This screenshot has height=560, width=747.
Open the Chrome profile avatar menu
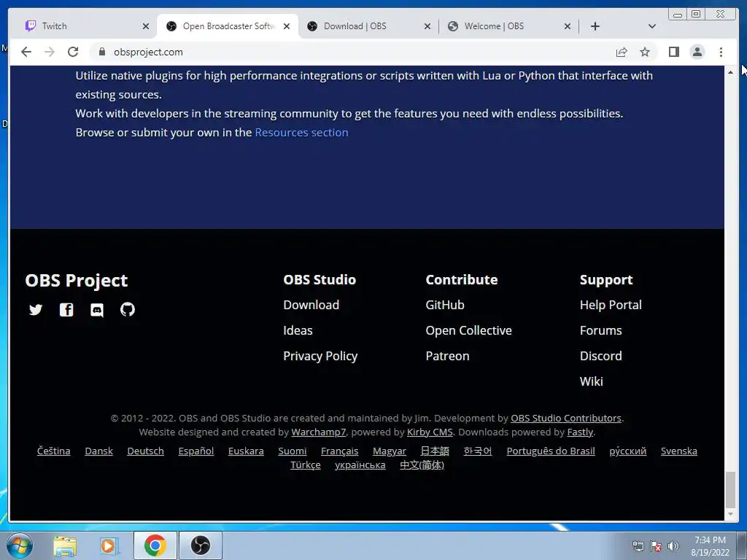[697, 52]
